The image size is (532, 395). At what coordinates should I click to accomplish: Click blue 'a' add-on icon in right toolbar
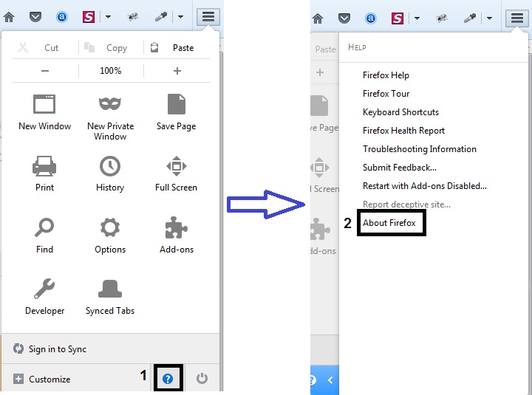click(x=370, y=18)
